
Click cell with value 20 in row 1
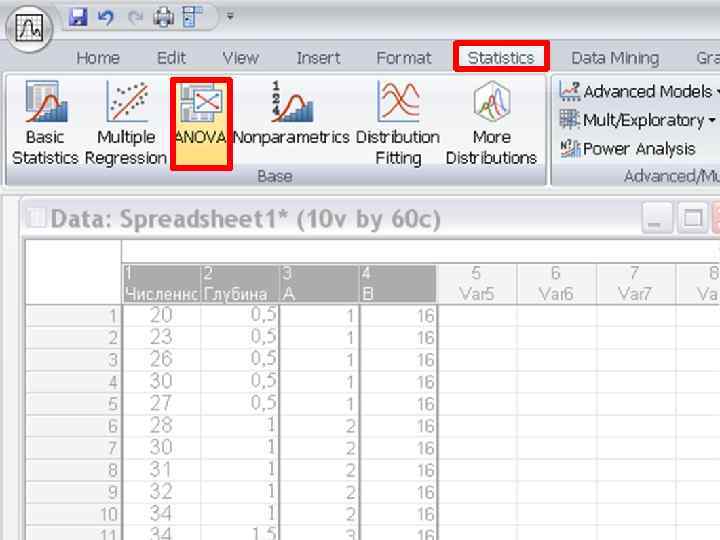tap(162, 315)
